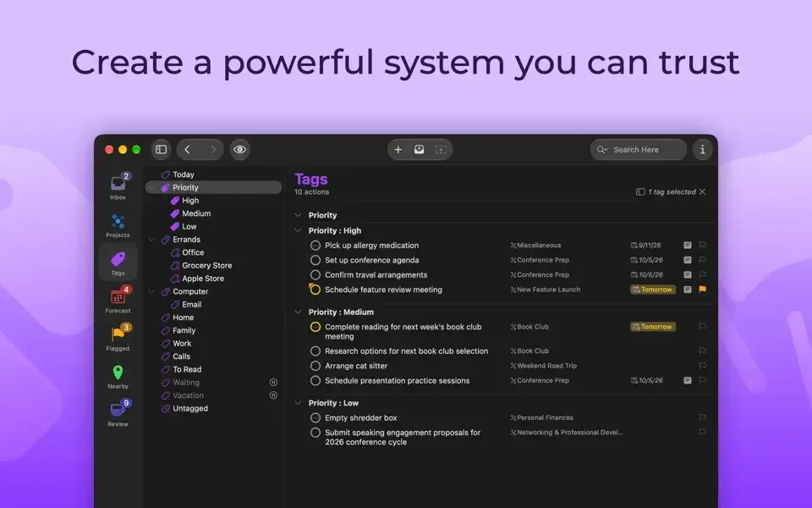Collapse the Errands tag group
Screen dimensions: 812x508
[151, 240]
